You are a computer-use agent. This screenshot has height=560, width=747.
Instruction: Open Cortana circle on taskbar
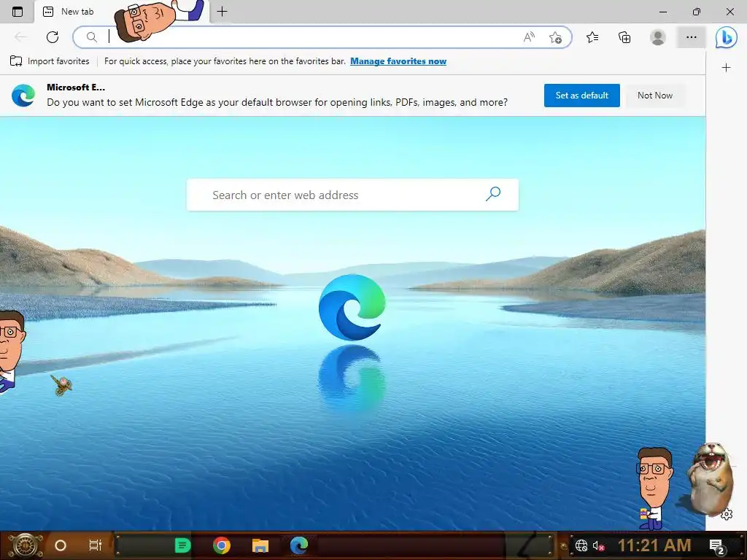pos(61,545)
